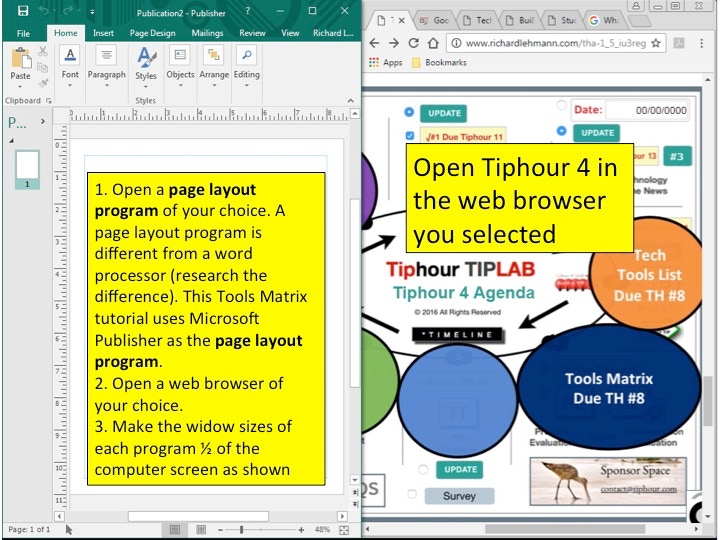Tick the checkbox next to Survey
The width and height of the screenshot is (720, 540).
[x=412, y=494]
